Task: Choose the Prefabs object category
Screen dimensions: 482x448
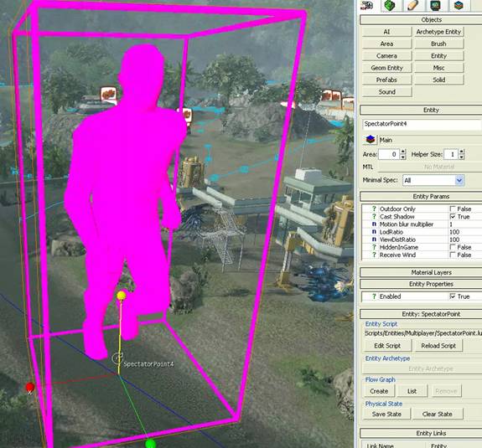Action: [x=386, y=80]
